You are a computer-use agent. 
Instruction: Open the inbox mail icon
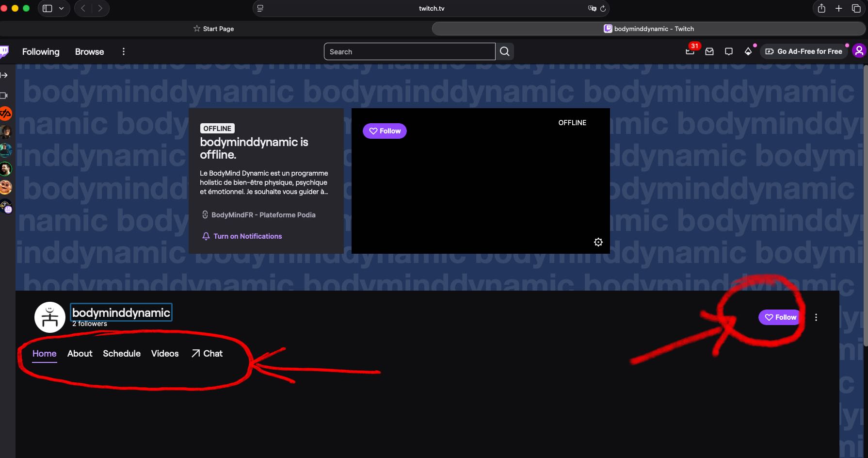709,51
